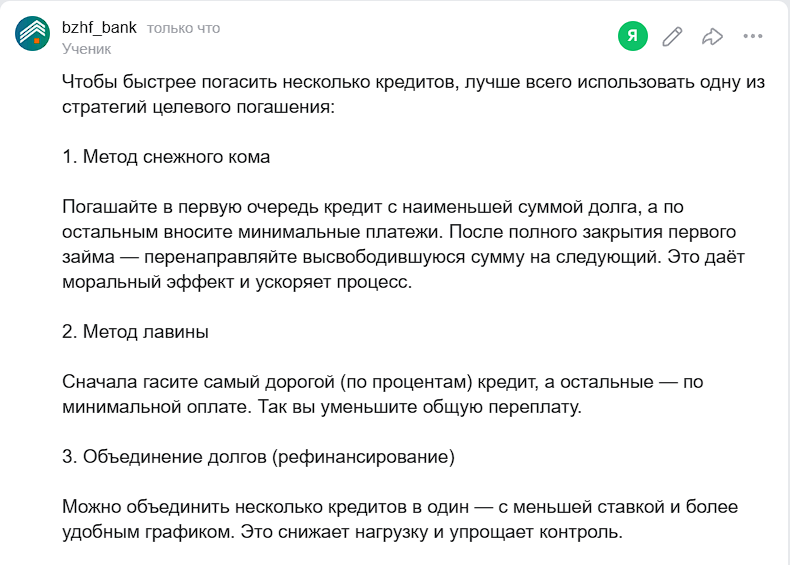
Task: Click the heading "2. Метод лавины"
Action: [x=135, y=331]
